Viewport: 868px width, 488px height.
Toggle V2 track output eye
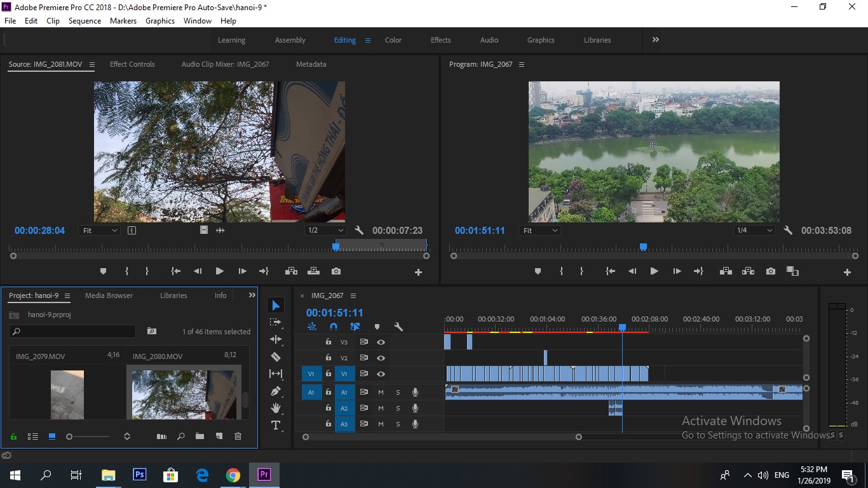[381, 358]
